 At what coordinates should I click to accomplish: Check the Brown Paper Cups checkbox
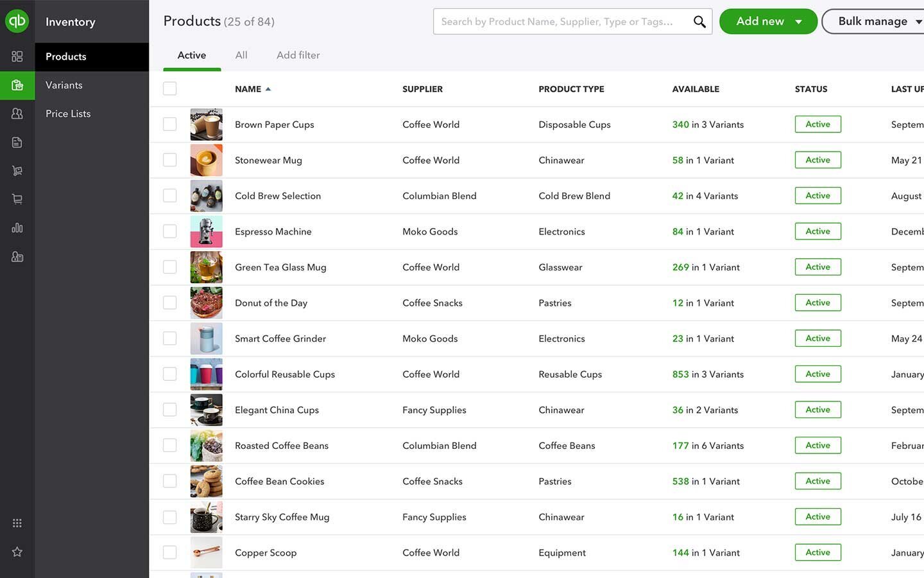pos(169,124)
